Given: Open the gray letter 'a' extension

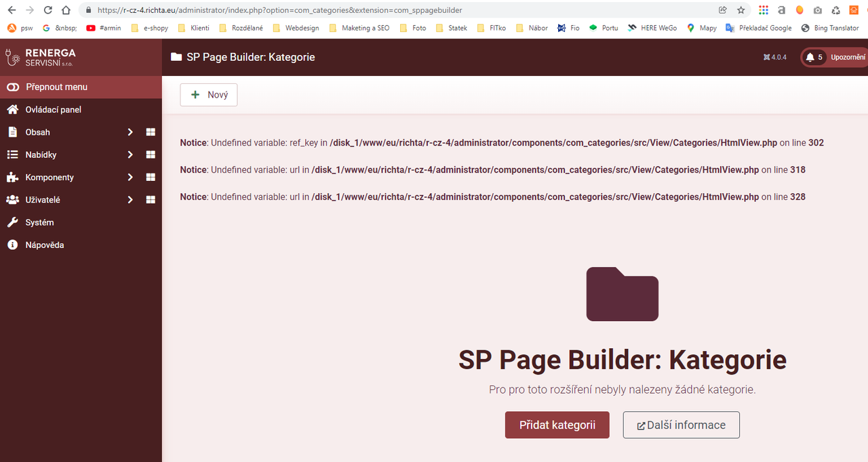Looking at the screenshot, I should click(782, 10).
